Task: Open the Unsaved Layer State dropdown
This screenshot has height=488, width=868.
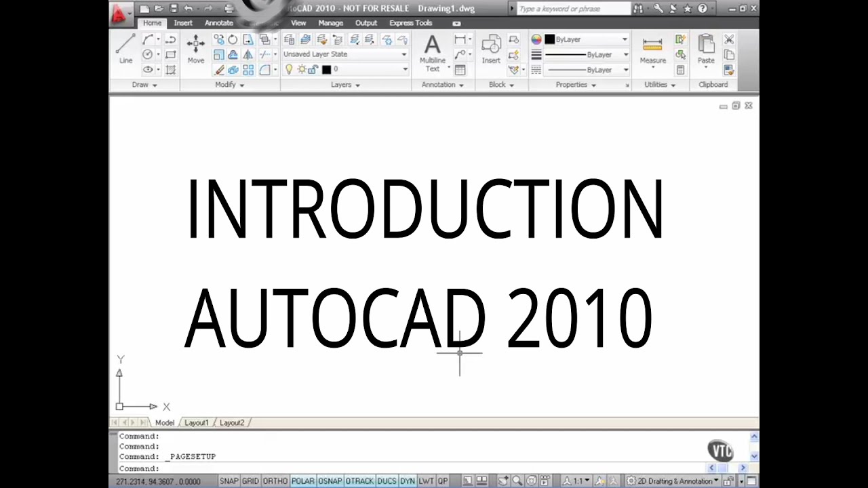Action: coord(345,54)
